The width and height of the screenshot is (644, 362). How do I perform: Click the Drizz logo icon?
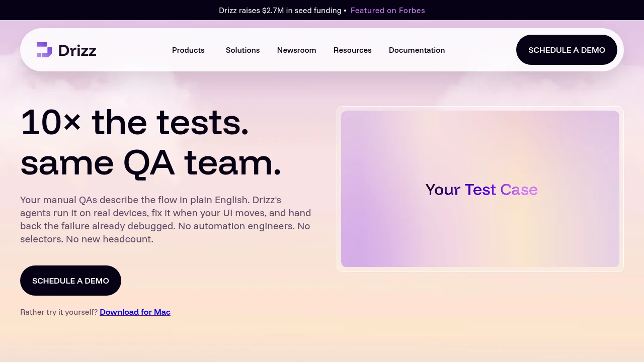[x=44, y=50]
